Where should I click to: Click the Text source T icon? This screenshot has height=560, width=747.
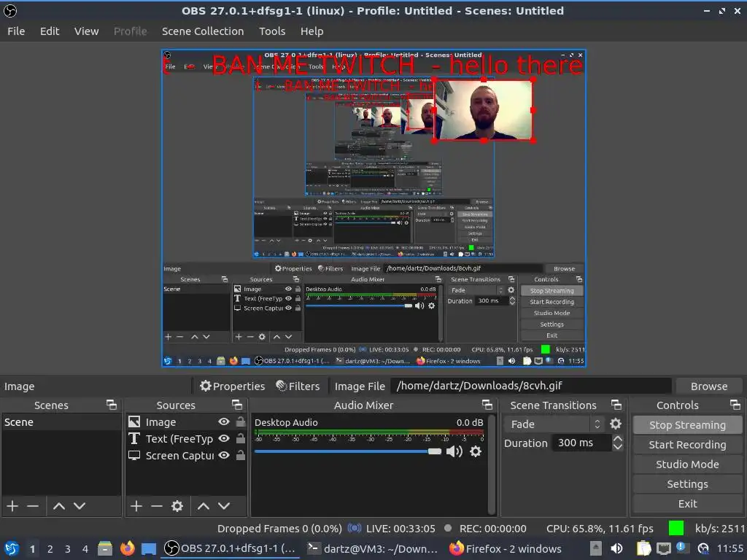coord(134,438)
